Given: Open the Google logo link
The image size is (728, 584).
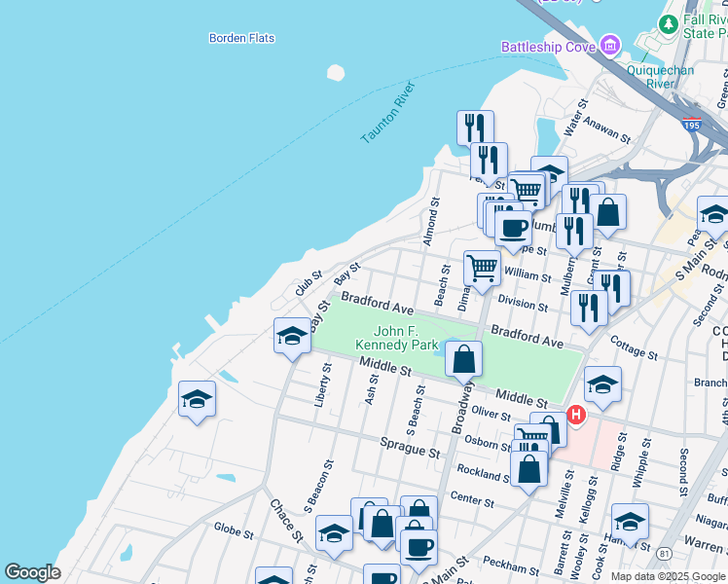Looking at the screenshot, I should 32,572.
